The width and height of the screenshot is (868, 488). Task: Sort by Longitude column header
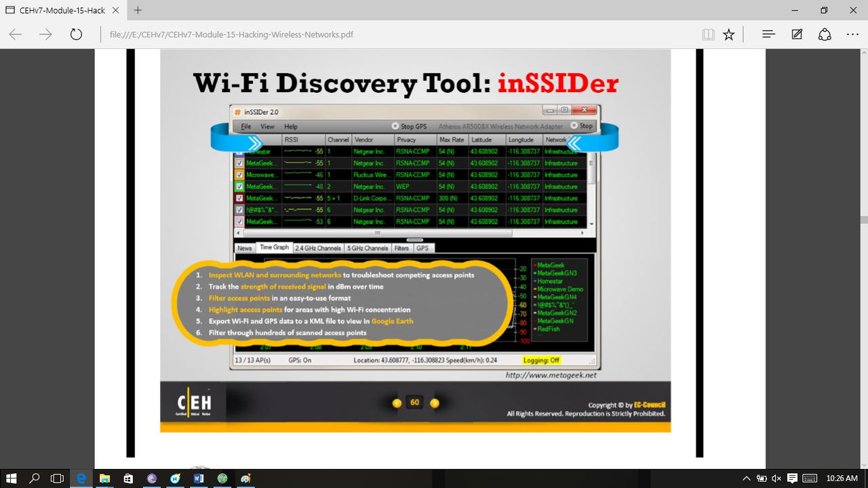524,140
